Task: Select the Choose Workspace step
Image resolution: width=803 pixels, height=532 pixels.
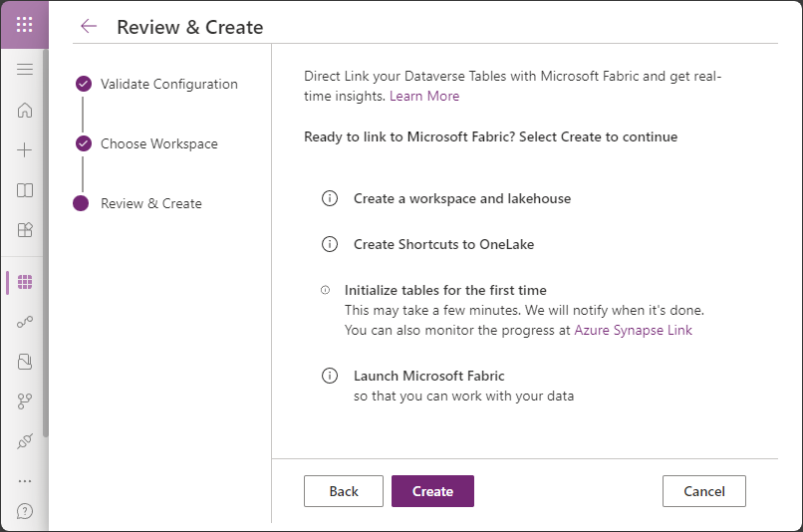Action: click(x=158, y=143)
